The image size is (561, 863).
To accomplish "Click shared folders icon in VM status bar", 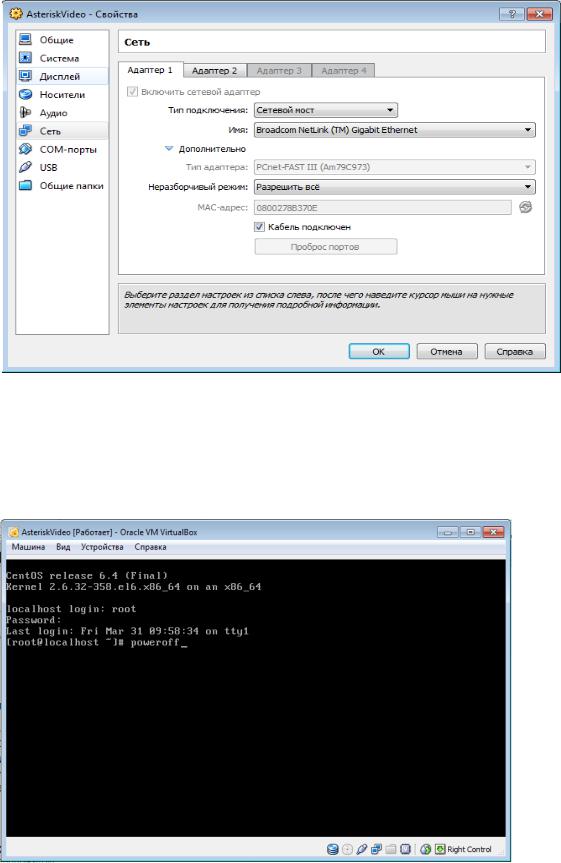I will (x=391, y=849).
